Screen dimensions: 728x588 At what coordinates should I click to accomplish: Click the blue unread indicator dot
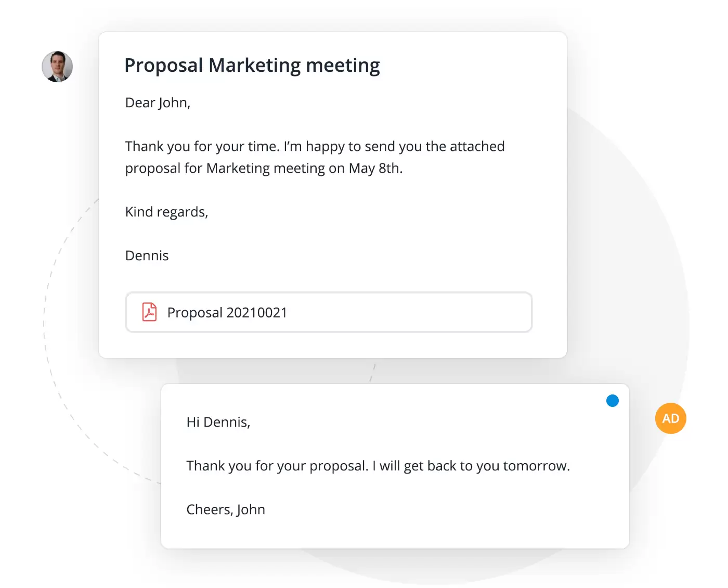click(x=613, y=401)
